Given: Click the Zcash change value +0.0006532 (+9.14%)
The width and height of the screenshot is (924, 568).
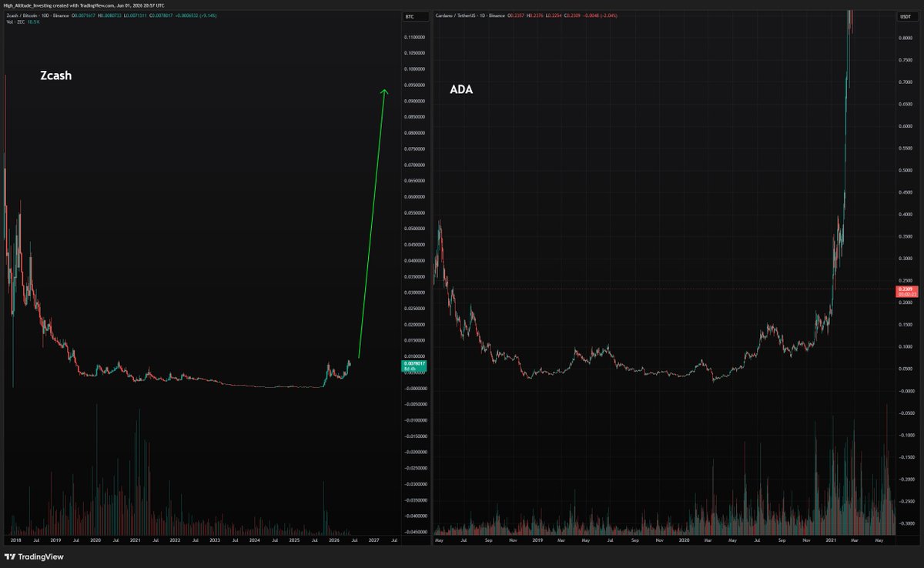Looking at the screenshot, I should pos(196,15).
